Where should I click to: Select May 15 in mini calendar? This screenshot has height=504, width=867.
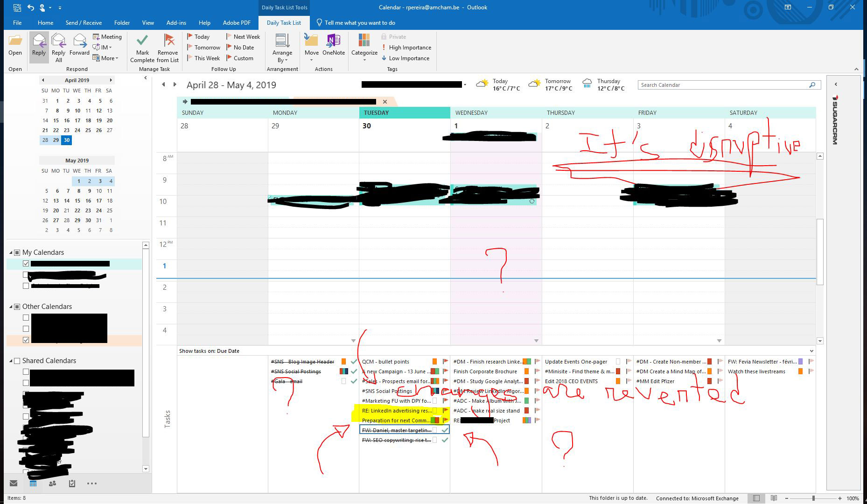(77, 201)
